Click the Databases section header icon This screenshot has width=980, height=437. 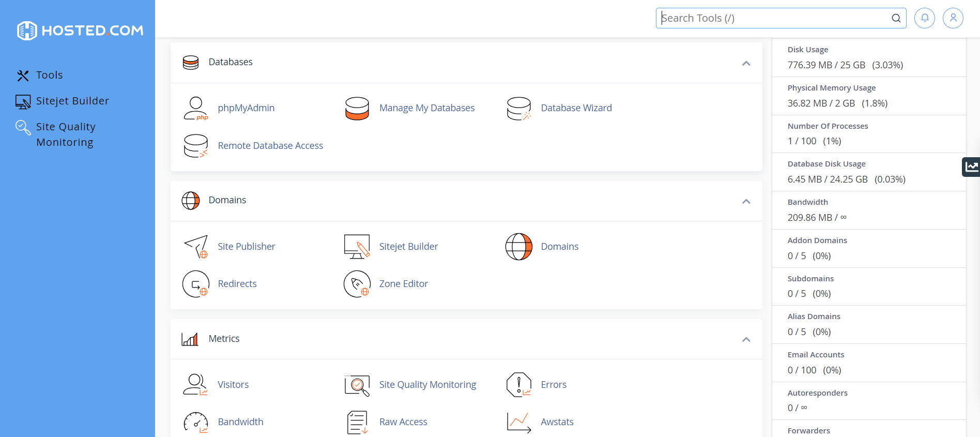click(191, 63)
